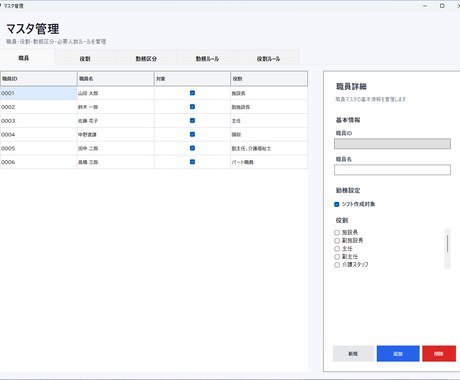Maximize the マスタ管理 window
This screenshot has height=380, width=460.
[442, 6]
